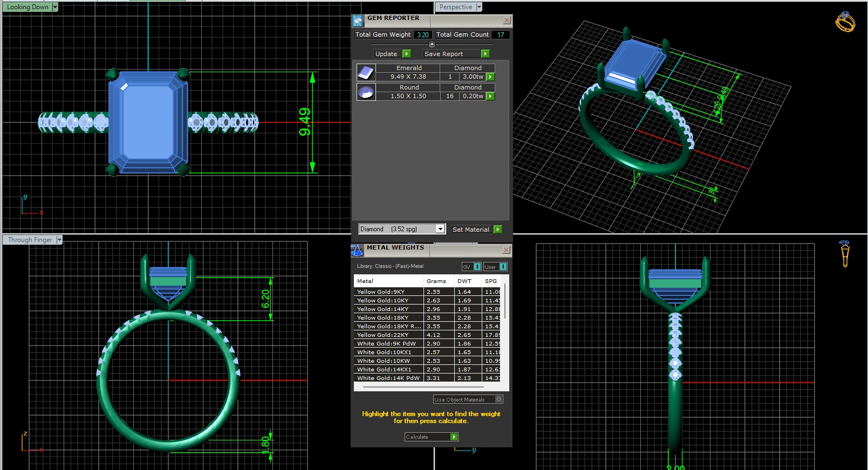Enable Use Object Materials option
The image size is (868, 470).
[499, 399]
